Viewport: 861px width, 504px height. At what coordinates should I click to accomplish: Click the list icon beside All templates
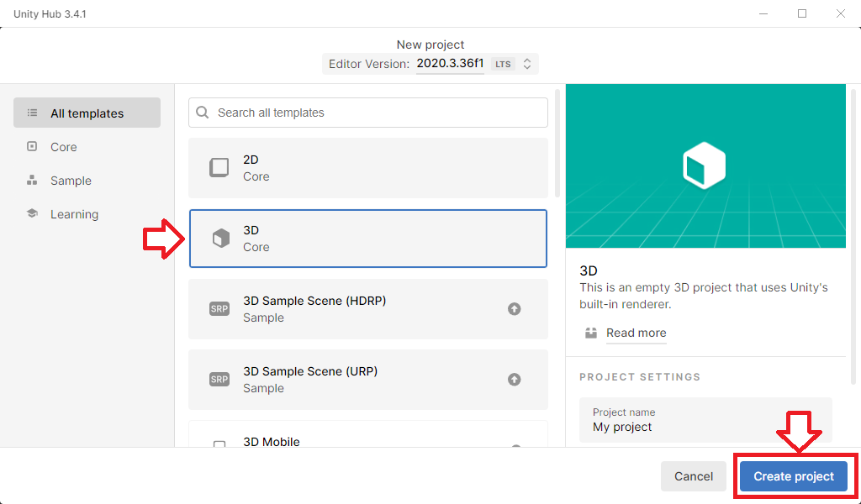(x=33, y=113)
